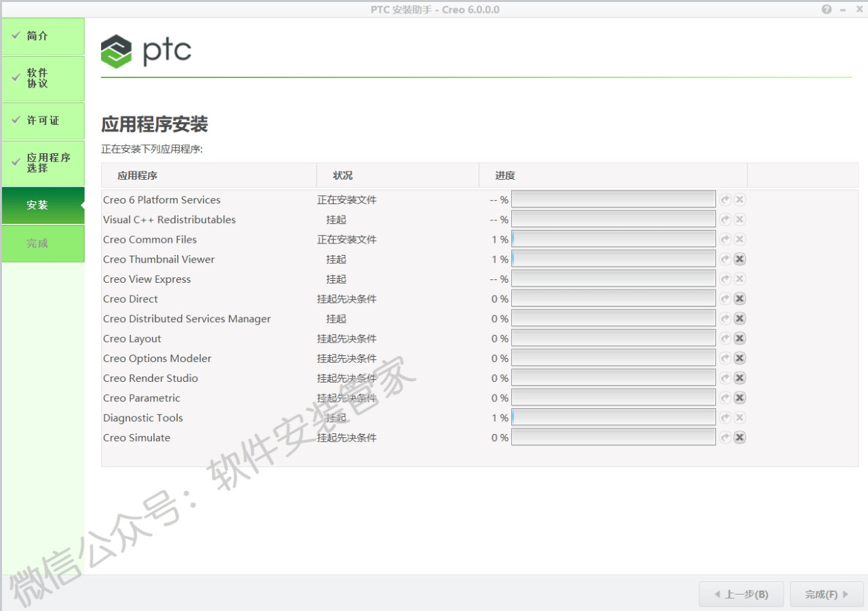The image size is (868, 611).
Task: Click the 进度 column header
Action: point(613,175)
